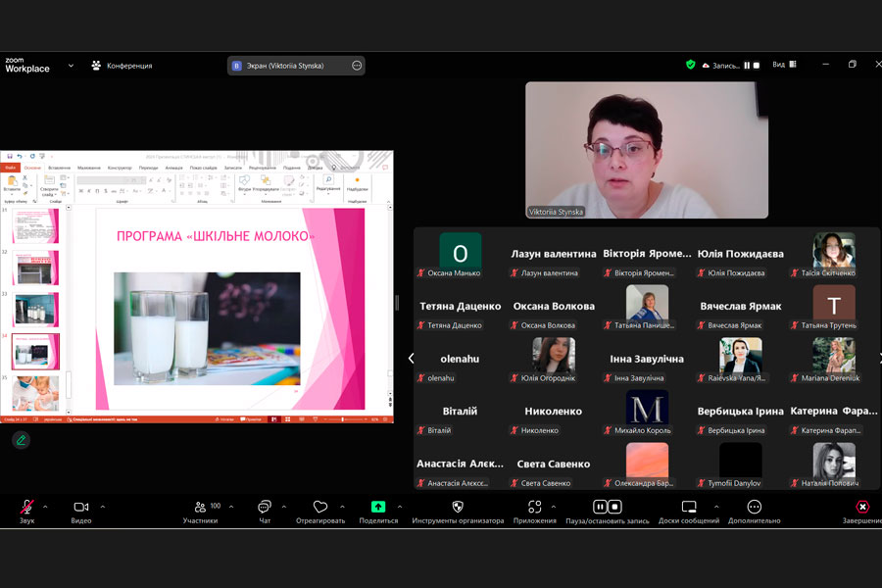Viewport: 882px width, 588px height.
Task: Open the Дополнительно more options icon
Action: click(754, 507)
